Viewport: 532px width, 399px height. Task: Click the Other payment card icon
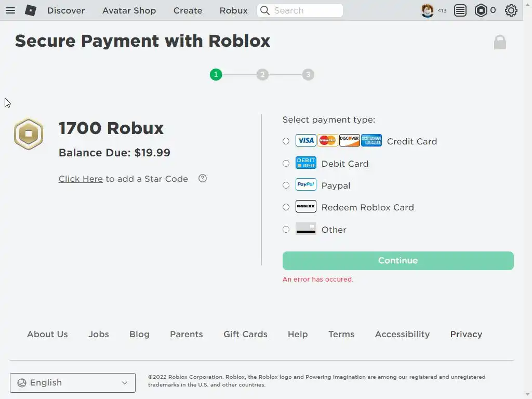click(x=305, y=229)
